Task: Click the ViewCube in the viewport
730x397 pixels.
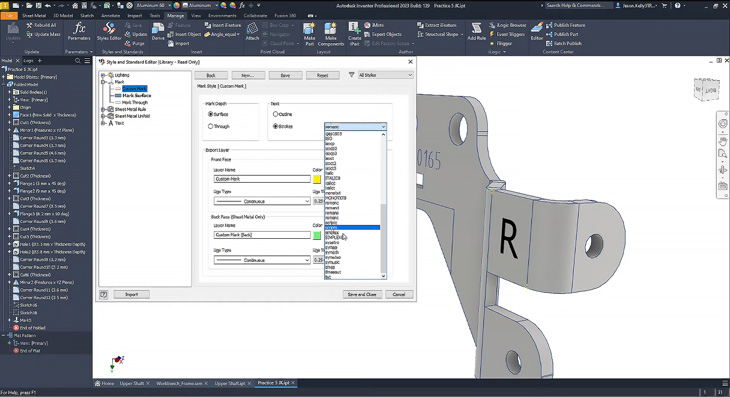Action: tap(706, 88)
